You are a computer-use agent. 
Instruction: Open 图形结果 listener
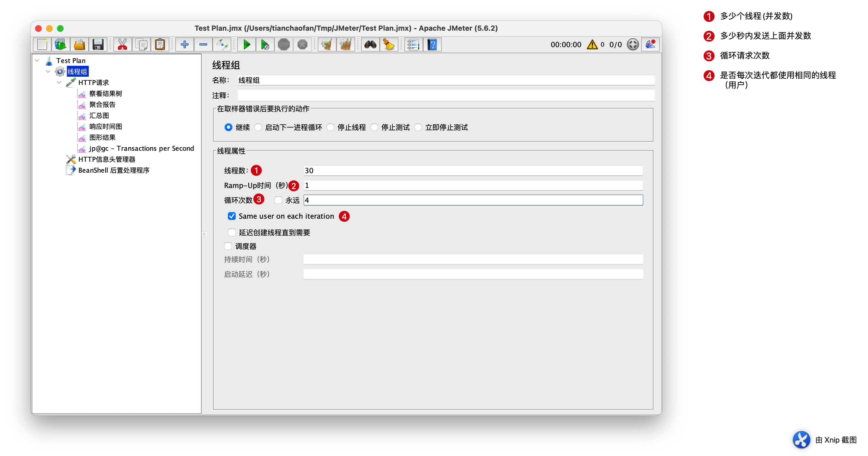pos(102,138)
